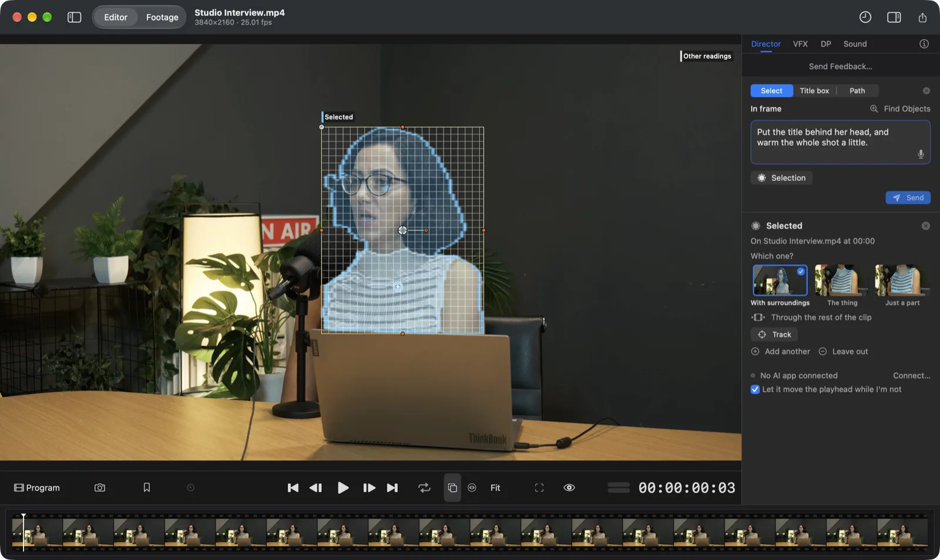The height and width of the screenshot is (560, 940).
Task: Choose the Path segment
Action: (x=857, y=90)
